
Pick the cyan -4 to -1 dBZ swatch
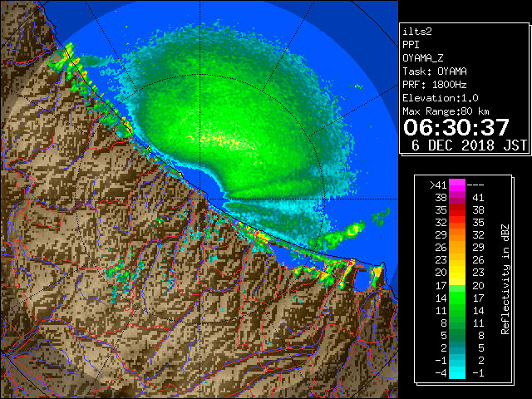(457, 372)
